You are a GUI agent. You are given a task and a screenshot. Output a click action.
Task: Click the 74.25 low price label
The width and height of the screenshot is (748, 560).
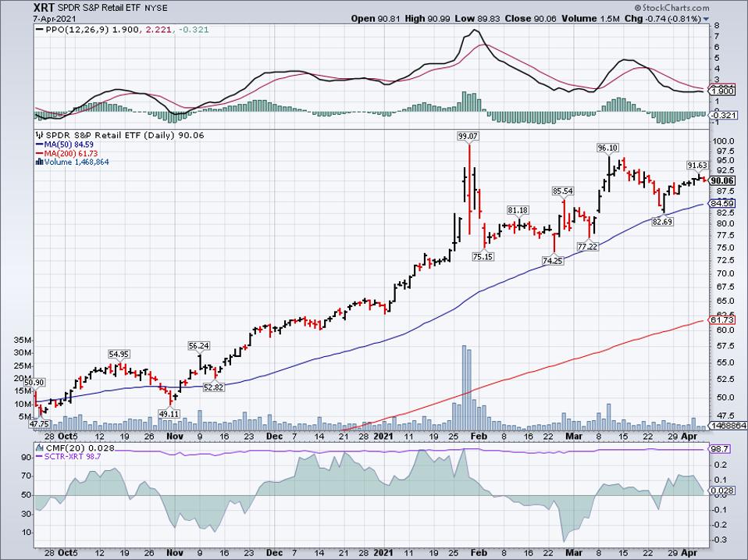tap(553, 261)
